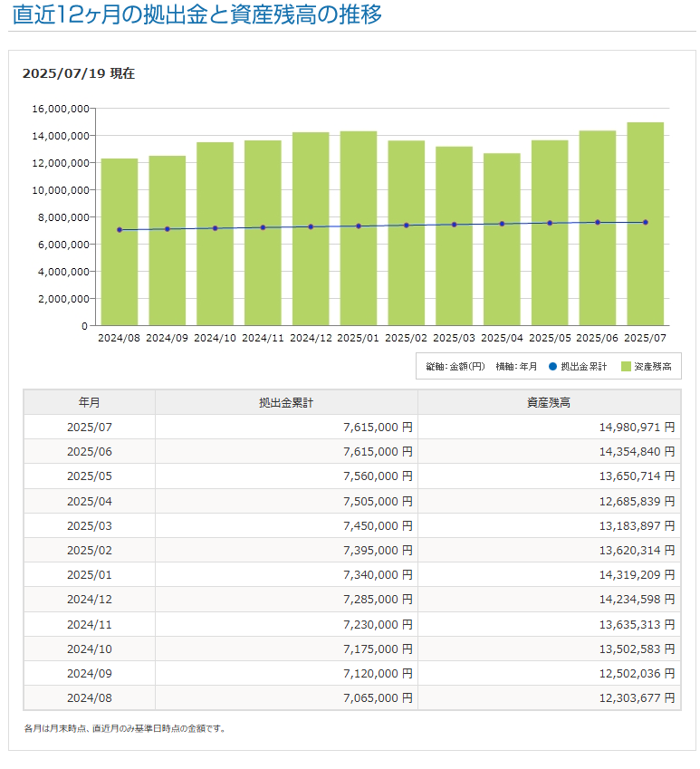Click the 2025/02 bar in the chart
This screenshot has width=700, height=769.
click(x=407, y=233)
